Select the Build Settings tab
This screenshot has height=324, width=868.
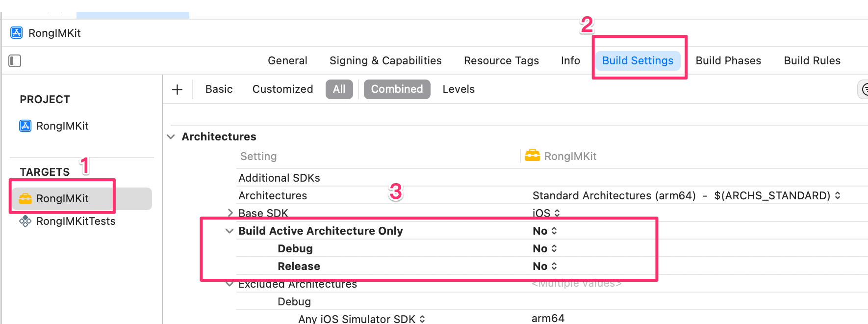[638, 61]
